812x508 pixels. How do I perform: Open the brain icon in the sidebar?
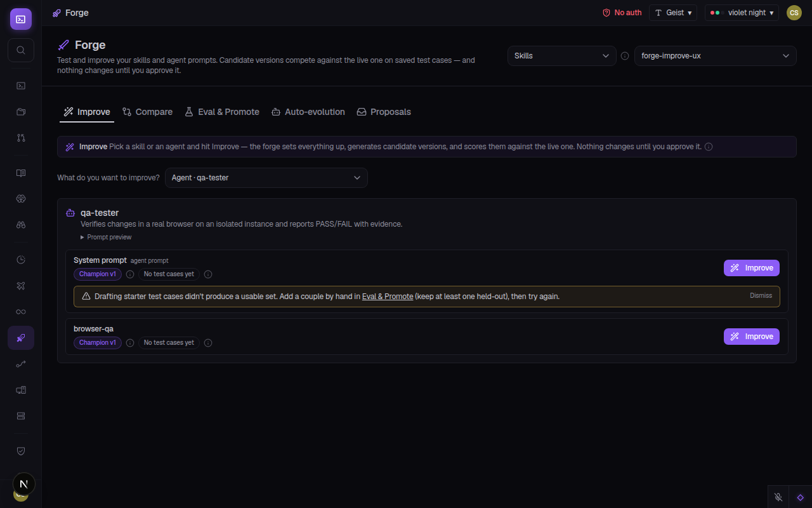click(x=21, y=199)
